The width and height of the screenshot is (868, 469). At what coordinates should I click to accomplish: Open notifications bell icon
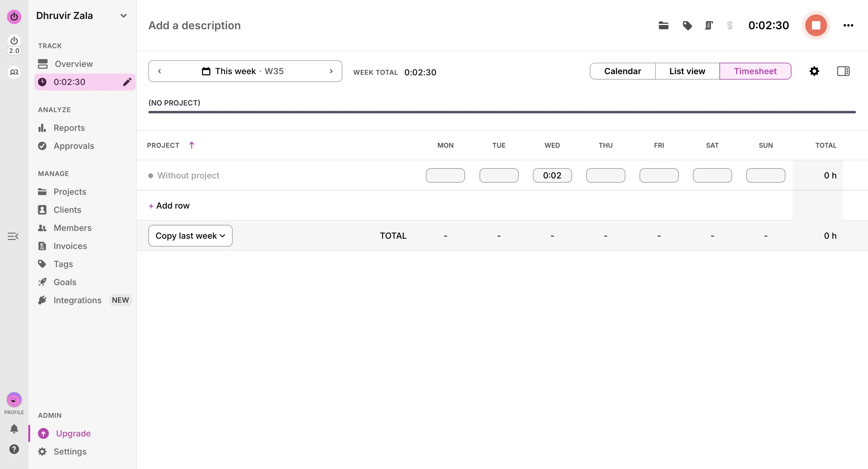coord(14,429)
